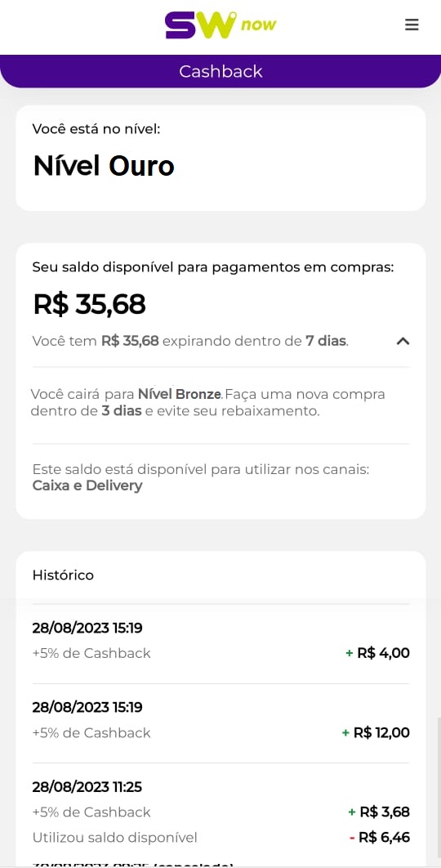The height and width of the screenshot is (868, 441).
Task: Tap the green plus beside R$ 4,00
Action: (350, 653)
